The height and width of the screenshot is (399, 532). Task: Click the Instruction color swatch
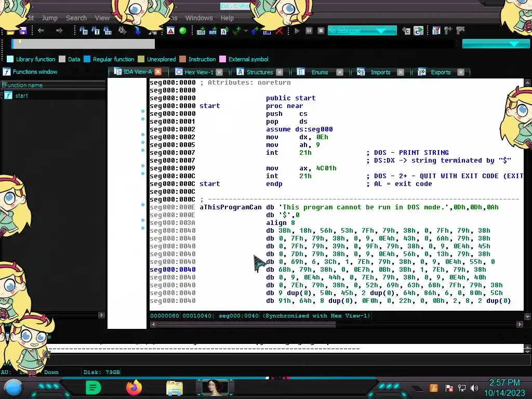point(182,59)
